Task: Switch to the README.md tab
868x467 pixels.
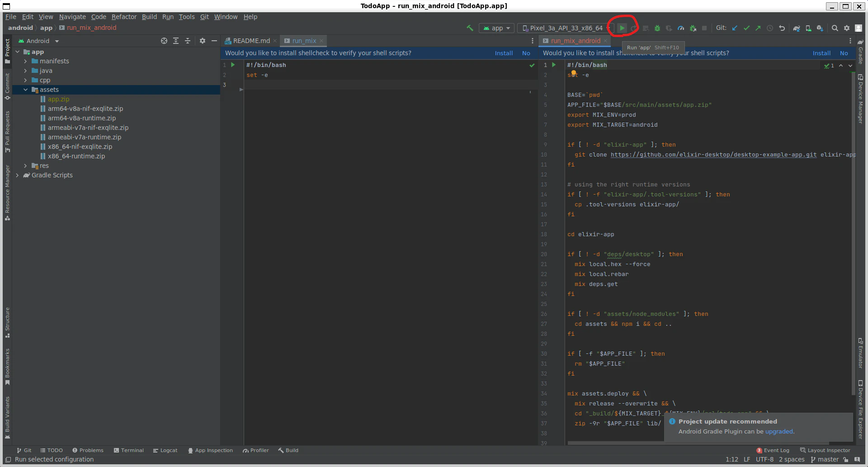Action: pyautogui.click(x=251, y=41)
